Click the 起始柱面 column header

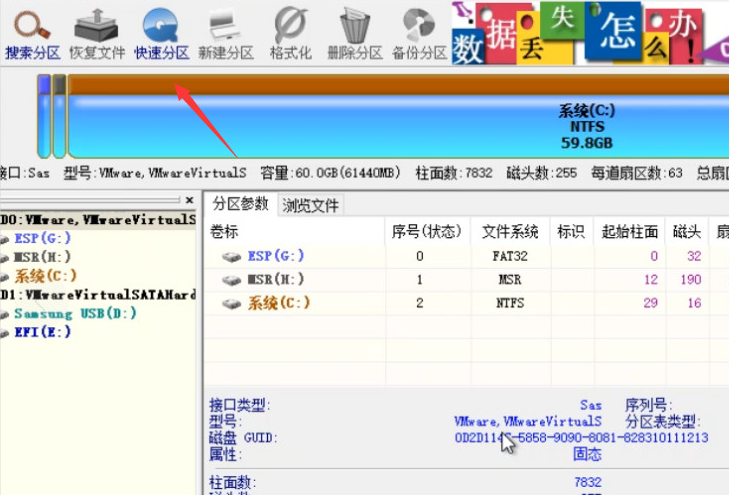629,231
